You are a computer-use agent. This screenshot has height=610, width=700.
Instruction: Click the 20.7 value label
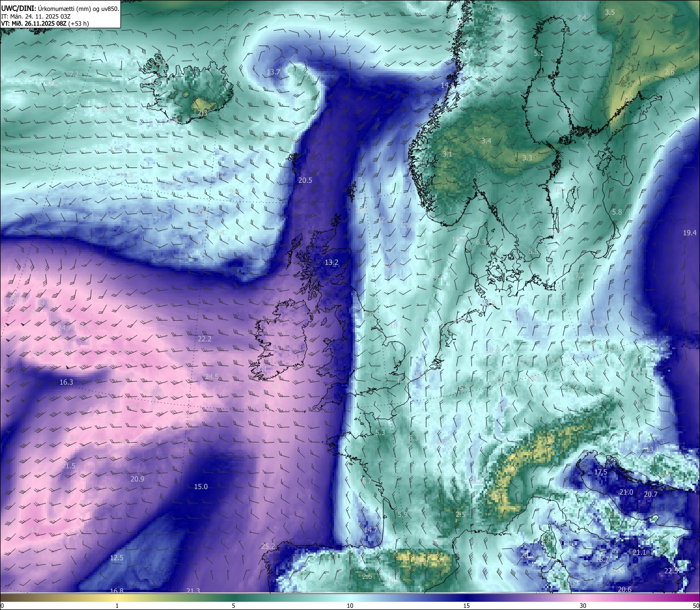pyautogui.click(x=651, y=495)
